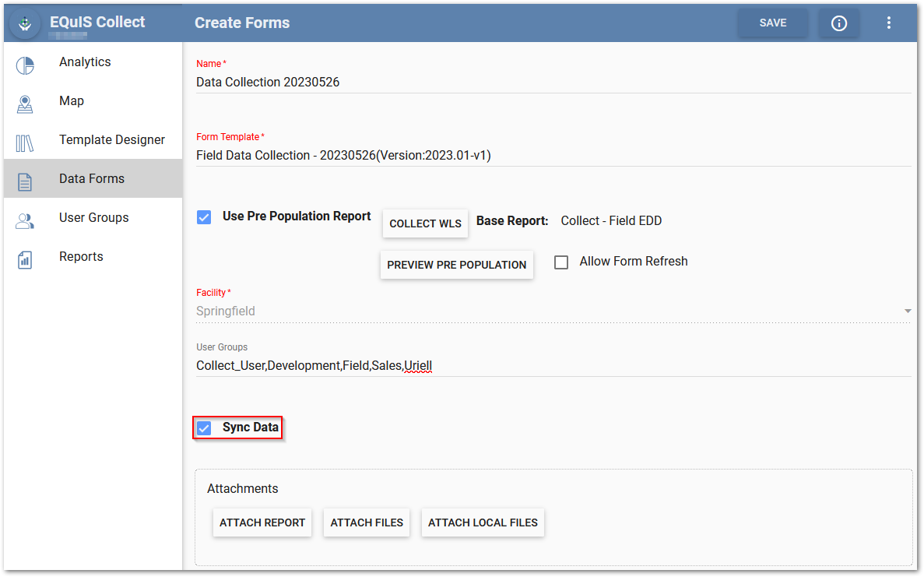
Task: Open the User Groups people icon
Action: coord(25,221)
